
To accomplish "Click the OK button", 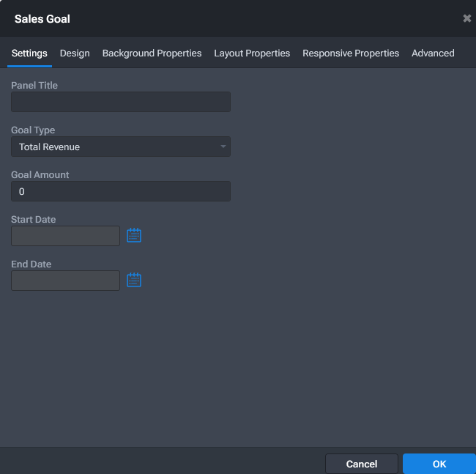I will click(x=439, y=464).
